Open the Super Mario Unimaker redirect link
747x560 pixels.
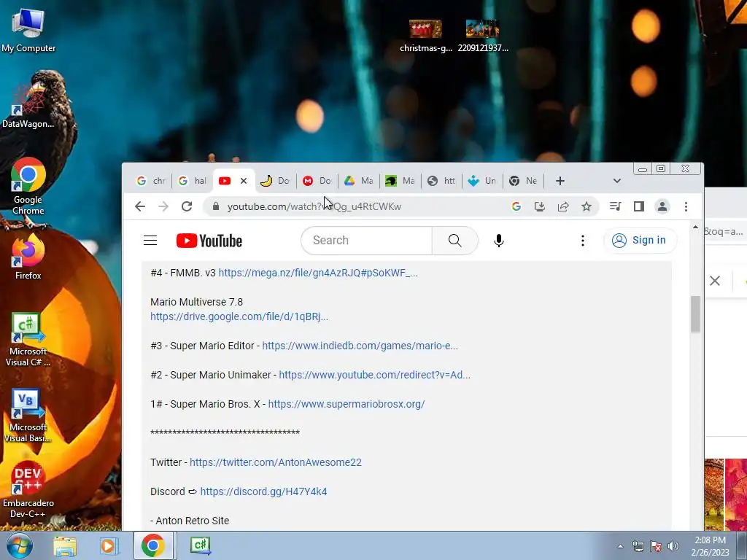tap(374, 375)
